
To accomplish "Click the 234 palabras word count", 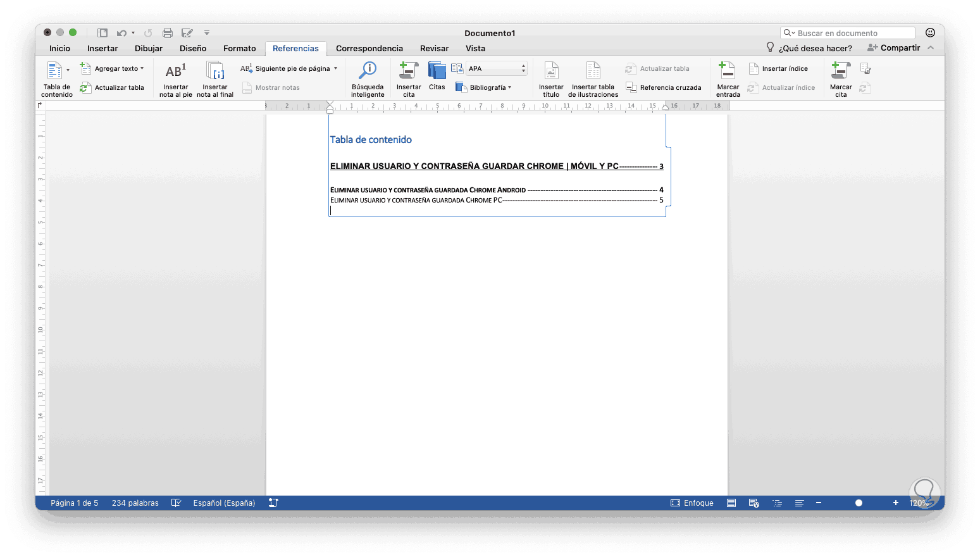I will click(x=135, y=503).
